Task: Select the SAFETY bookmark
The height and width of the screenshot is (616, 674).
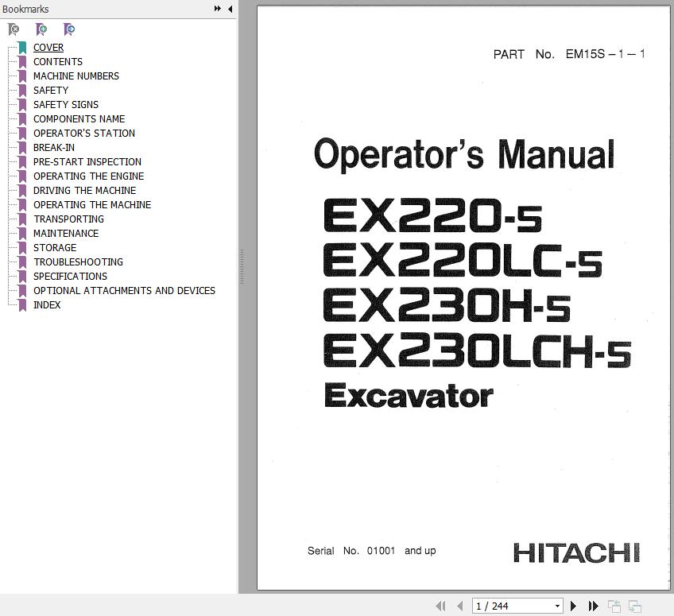Action: pyautogui.click(x=51, y=91)
